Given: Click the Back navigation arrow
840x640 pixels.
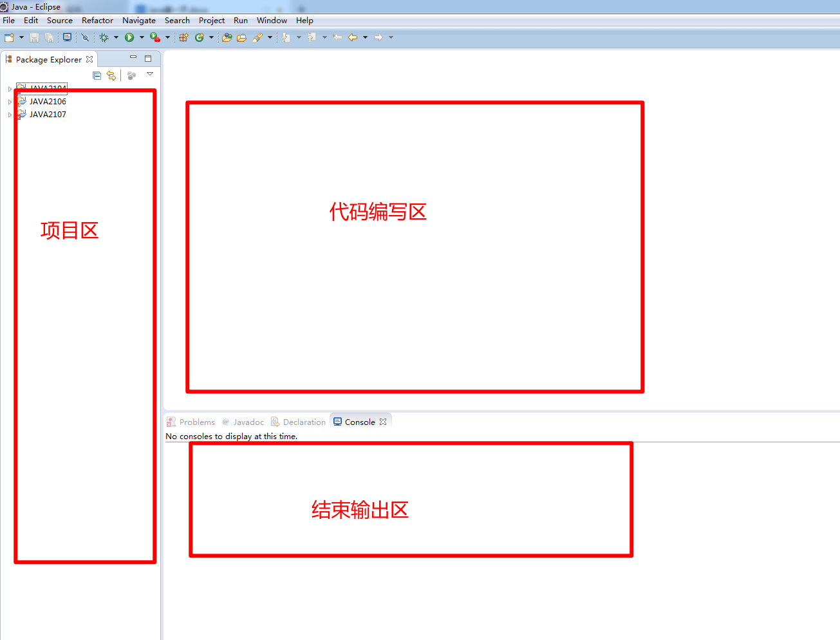Looking at the screenshot, I should 353,37.
